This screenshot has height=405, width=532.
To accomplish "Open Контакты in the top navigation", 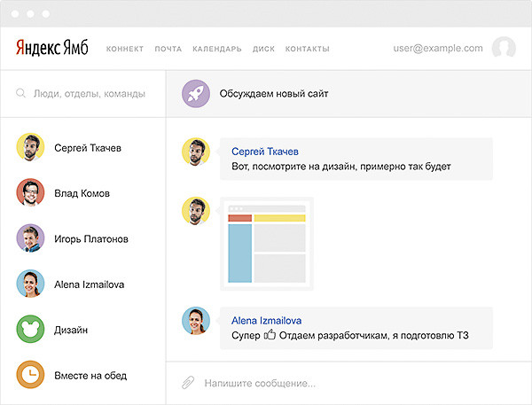I will tap(307, 49).
